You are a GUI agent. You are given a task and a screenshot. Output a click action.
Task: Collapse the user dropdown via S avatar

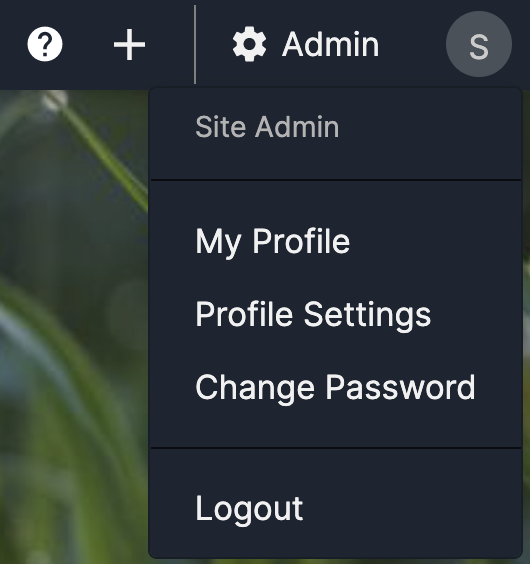tap(479, 44)
